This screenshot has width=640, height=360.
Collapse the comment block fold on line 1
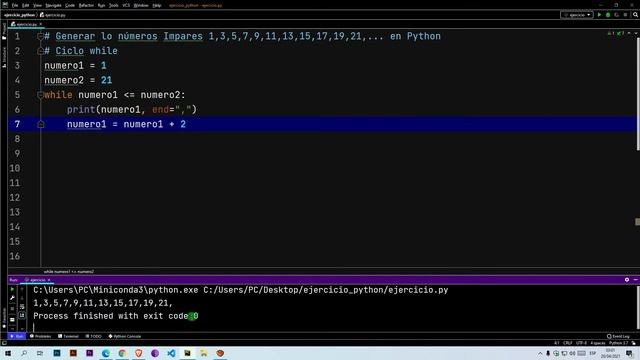coord(40,36)
